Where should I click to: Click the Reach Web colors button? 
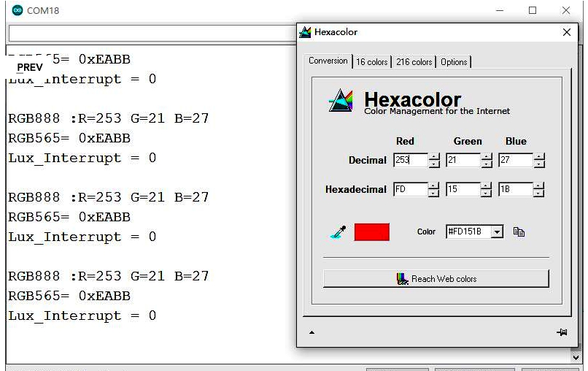click(436, 279)
